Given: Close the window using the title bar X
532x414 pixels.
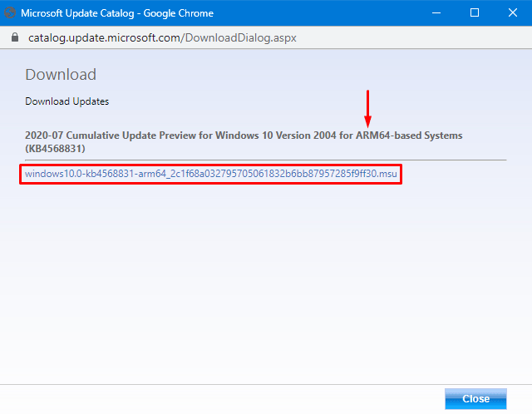Looking at the screenshot, I should [x=512, y=13].
